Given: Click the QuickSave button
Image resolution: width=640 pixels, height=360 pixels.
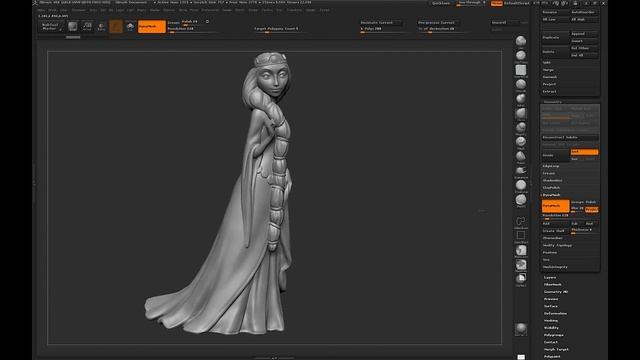Looking at the screenshot, I should [x=441, y=3].
